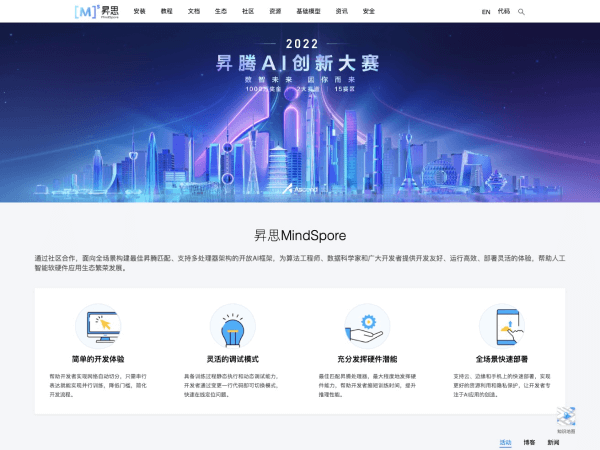600x450 pixels.
Task: Switch to the 博客 tab
Action: tap(529, 441)
